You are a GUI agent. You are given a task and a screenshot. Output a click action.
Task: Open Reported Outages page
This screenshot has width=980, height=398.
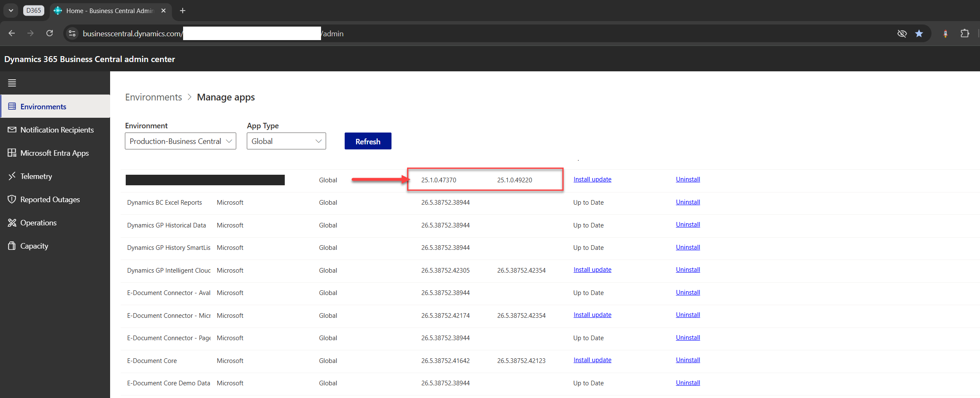pos(55,199)
